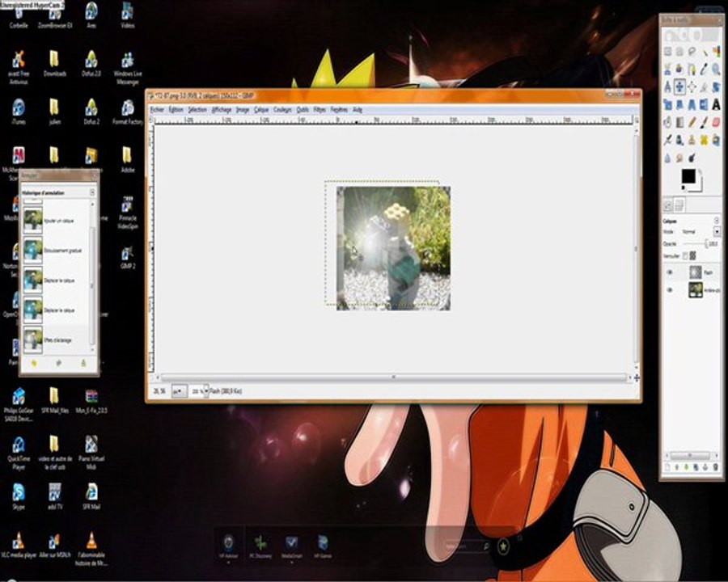Open the Calques panel configuration menu button
The width and height of the screenshot is (728, 582).
717,221
